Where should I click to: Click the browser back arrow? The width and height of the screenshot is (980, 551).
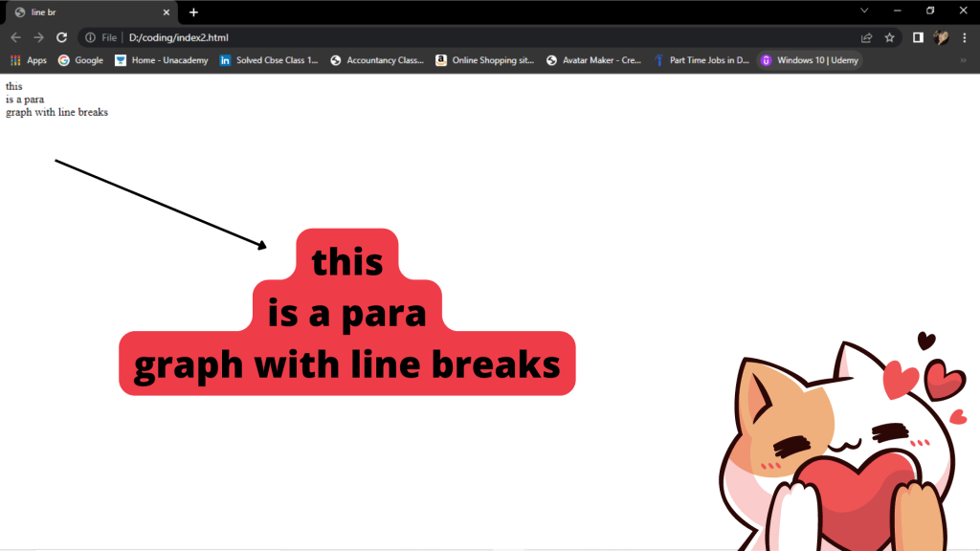(x=15, y=37)
